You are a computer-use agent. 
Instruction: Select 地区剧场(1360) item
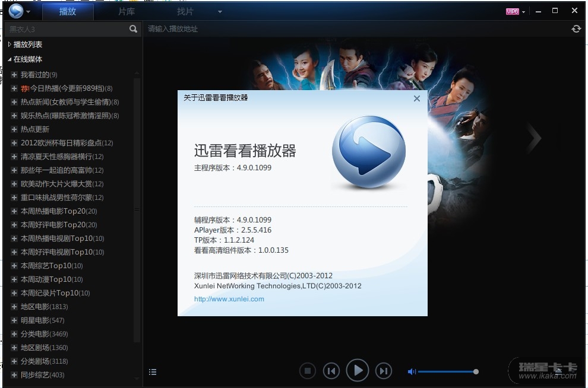(45, 348)
